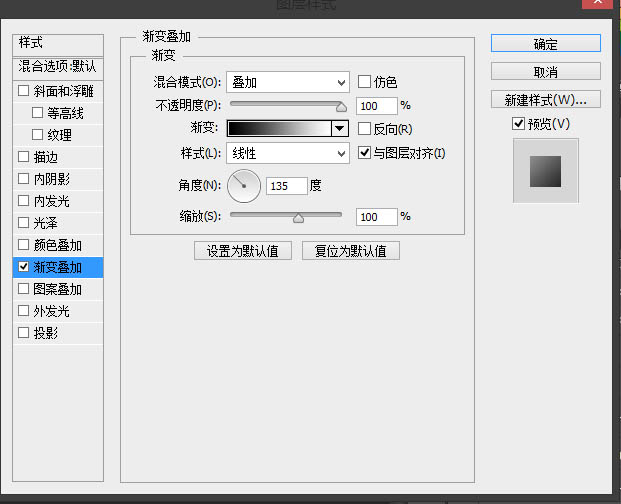The width and height of the screenshot is (621, 504).
Task: Tick the 内阴影 checkbox
Action: tap(24, 179)
